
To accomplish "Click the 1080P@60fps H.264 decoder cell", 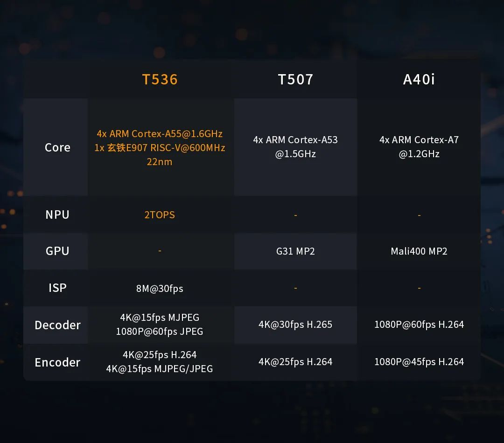I will (419, 325).
